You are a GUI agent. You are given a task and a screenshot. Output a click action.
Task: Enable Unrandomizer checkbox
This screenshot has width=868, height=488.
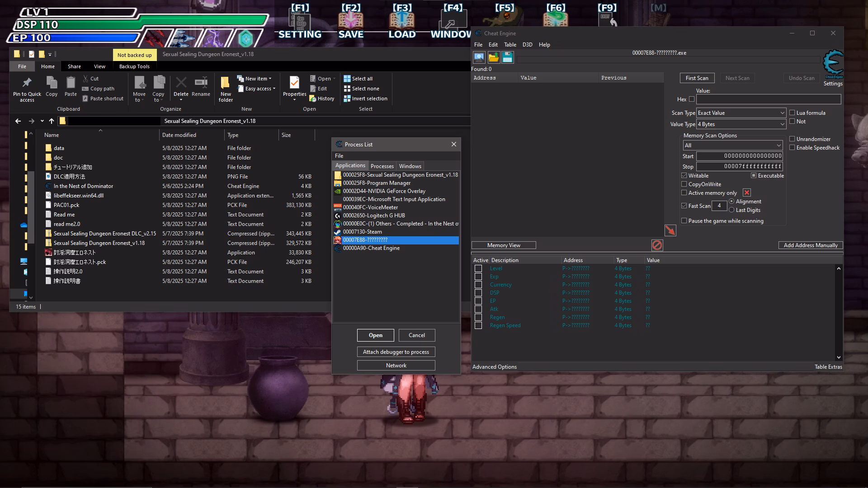[792, 139]
